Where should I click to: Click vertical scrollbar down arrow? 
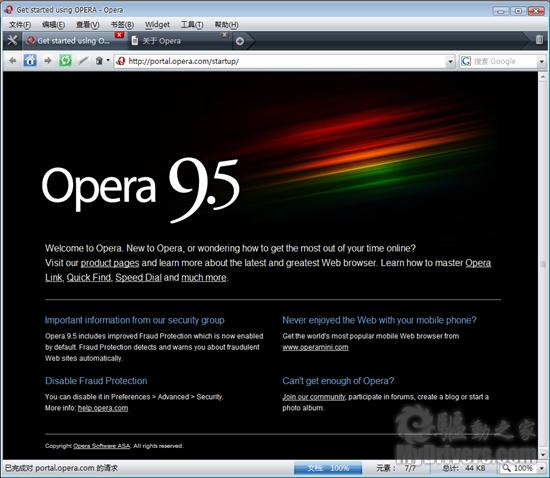543,455
